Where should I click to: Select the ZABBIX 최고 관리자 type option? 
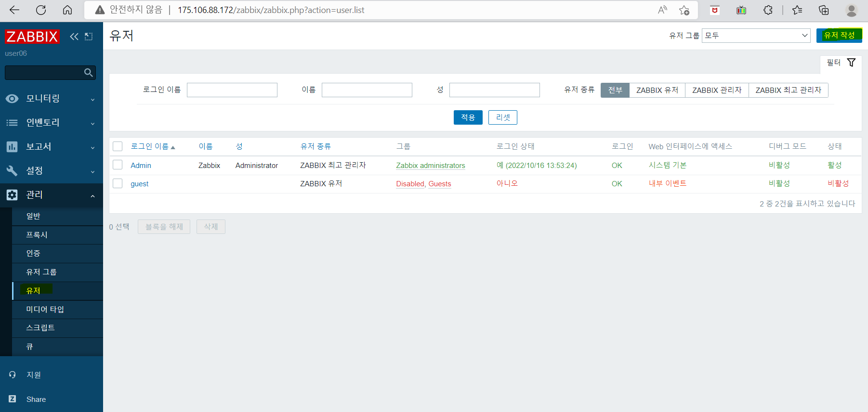[x=788, y=90]
